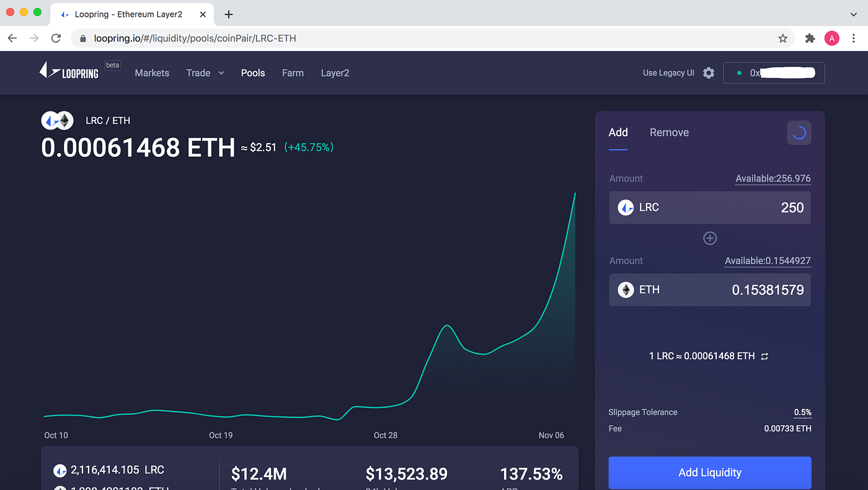Click the $13,523.89 volume figure
The height and width of the screenshot is (490, 868).
click(406, 475)
